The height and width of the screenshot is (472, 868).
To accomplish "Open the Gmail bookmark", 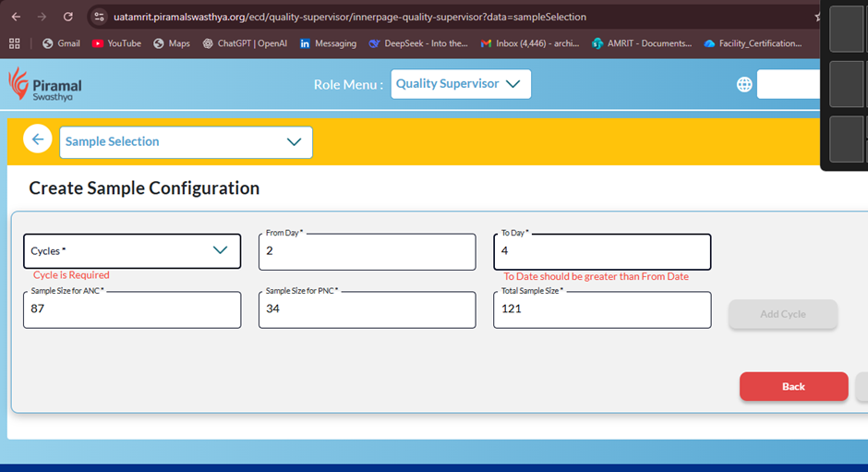I will (x=61, y=43).
